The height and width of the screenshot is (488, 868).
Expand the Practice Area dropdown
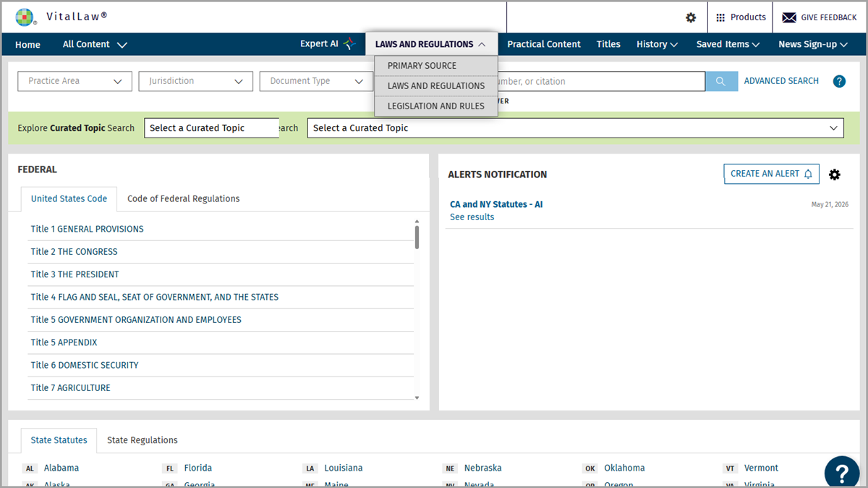75,81
